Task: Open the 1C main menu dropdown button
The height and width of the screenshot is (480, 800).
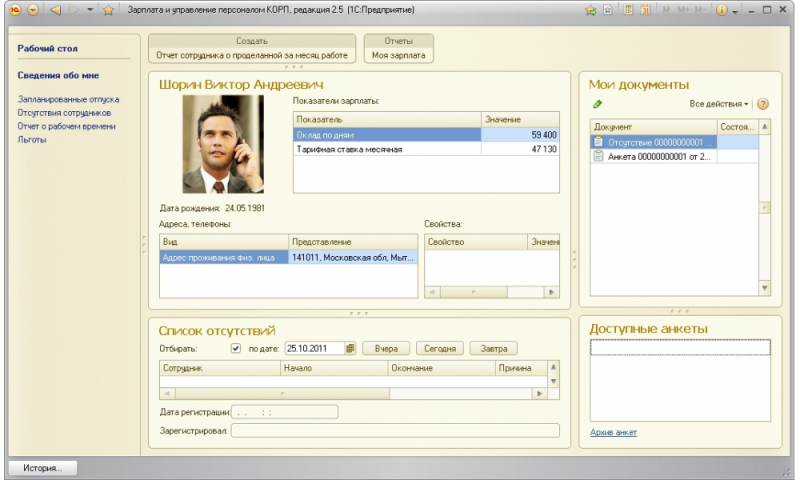Action: [x=32, y=10]
